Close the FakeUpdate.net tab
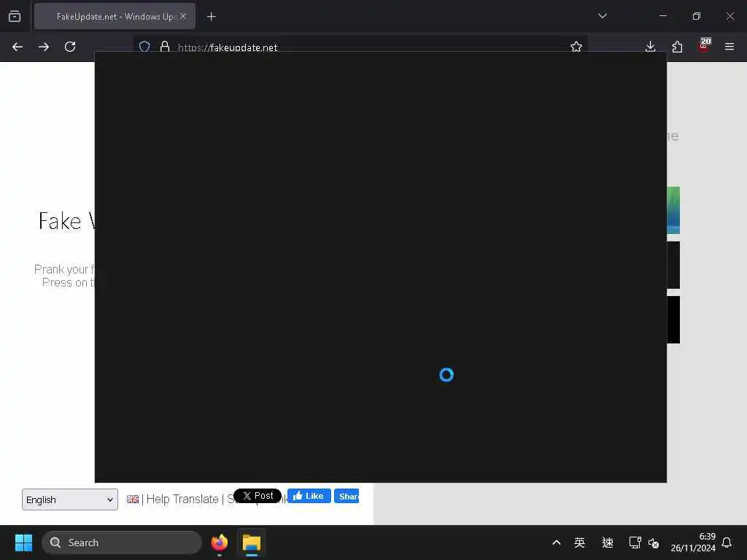 183,16
